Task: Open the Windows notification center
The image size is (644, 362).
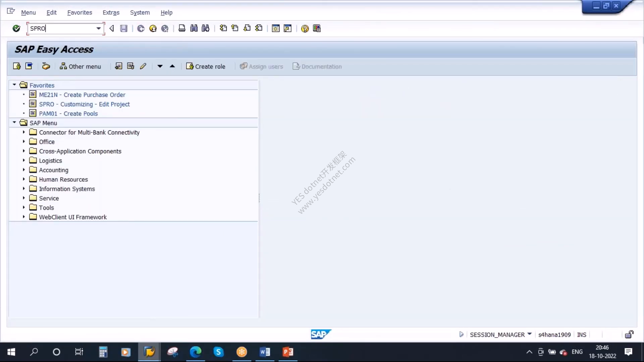Action: 628,352
